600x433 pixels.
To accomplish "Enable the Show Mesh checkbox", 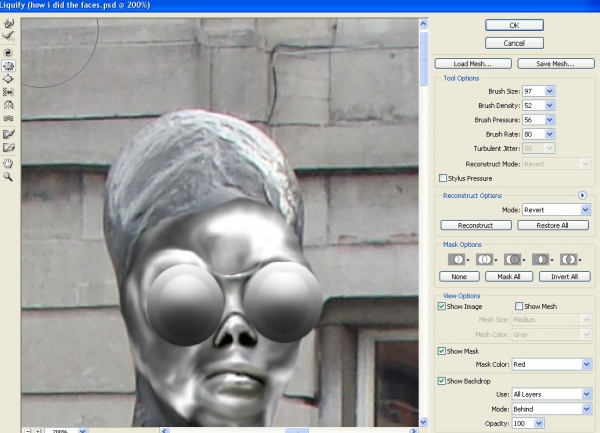I will point(519,306).
